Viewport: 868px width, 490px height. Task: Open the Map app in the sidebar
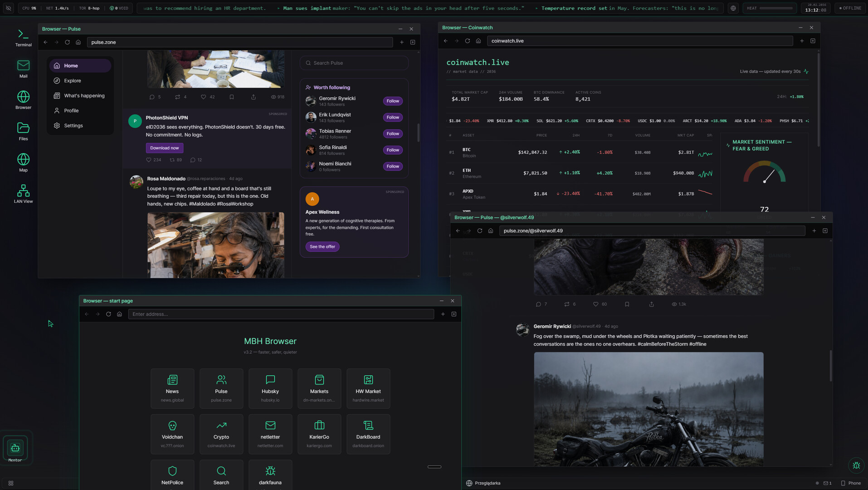tap(23, 163)
